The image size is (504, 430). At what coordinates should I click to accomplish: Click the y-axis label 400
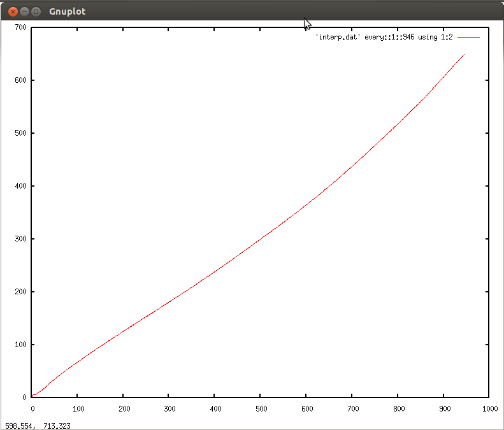point(20,186)
